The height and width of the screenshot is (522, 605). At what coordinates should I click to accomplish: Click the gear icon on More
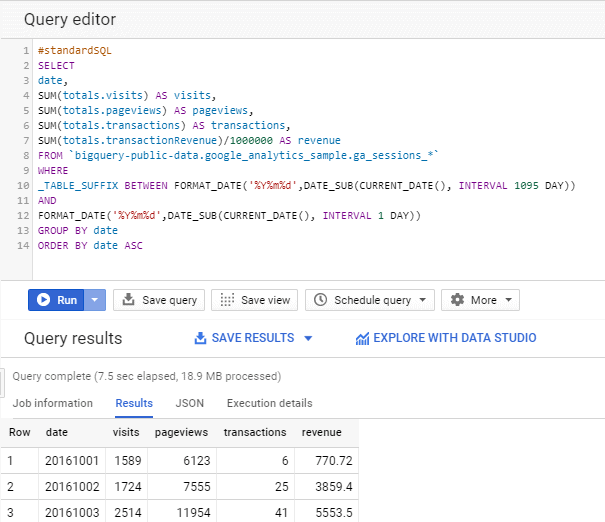coord(458,300)
